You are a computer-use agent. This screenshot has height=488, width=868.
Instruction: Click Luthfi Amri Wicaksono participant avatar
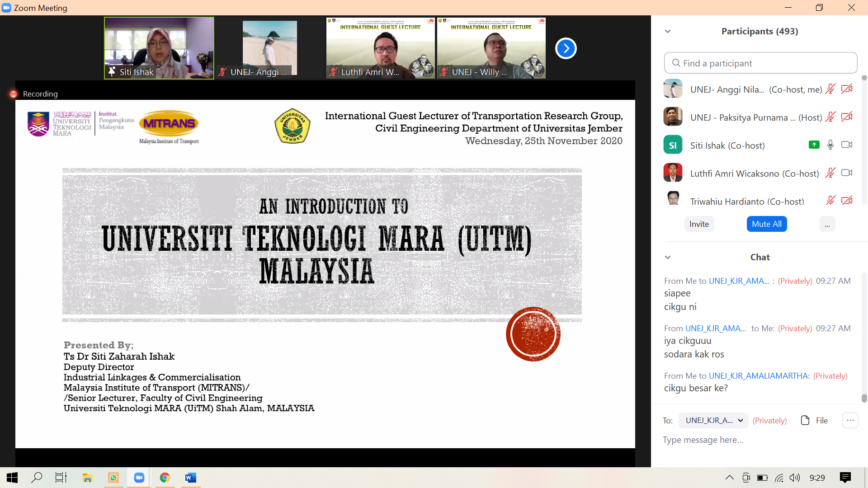click(x=673, y=173)
